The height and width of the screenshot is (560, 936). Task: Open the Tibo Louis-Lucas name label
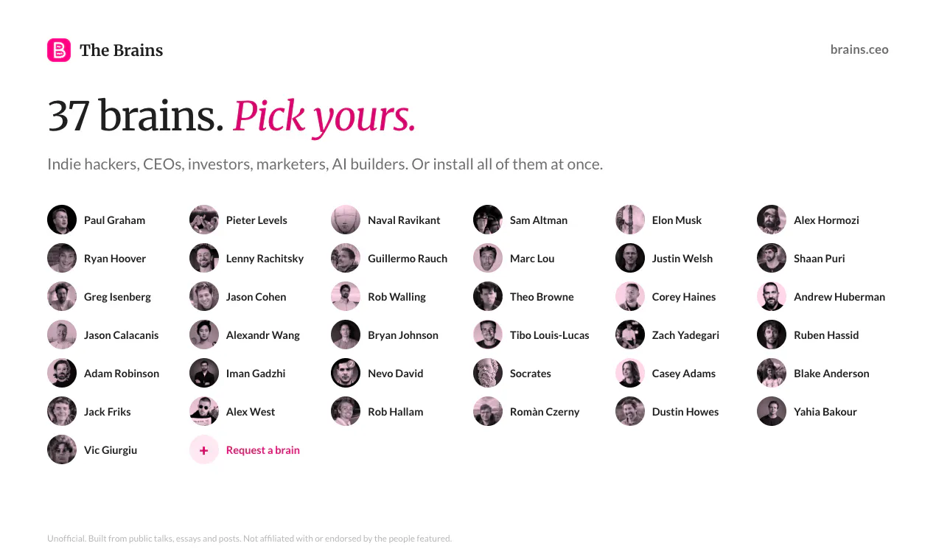pos(550,335)
